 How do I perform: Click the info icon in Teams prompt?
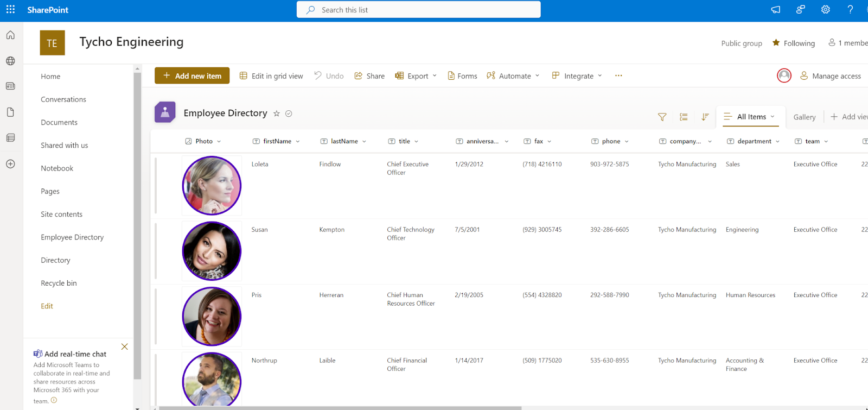click(x=54, y=400)
